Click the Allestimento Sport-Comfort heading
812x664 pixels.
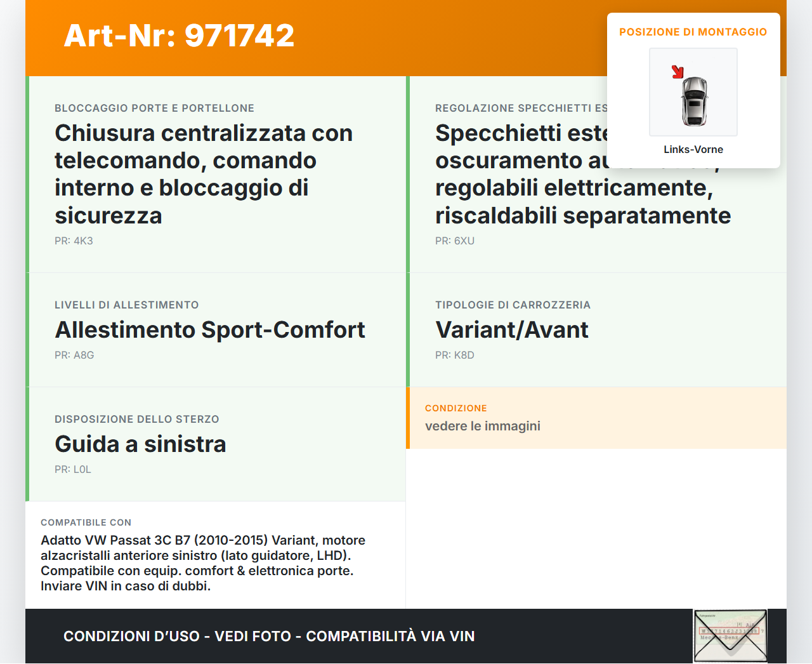coord(210,329)
